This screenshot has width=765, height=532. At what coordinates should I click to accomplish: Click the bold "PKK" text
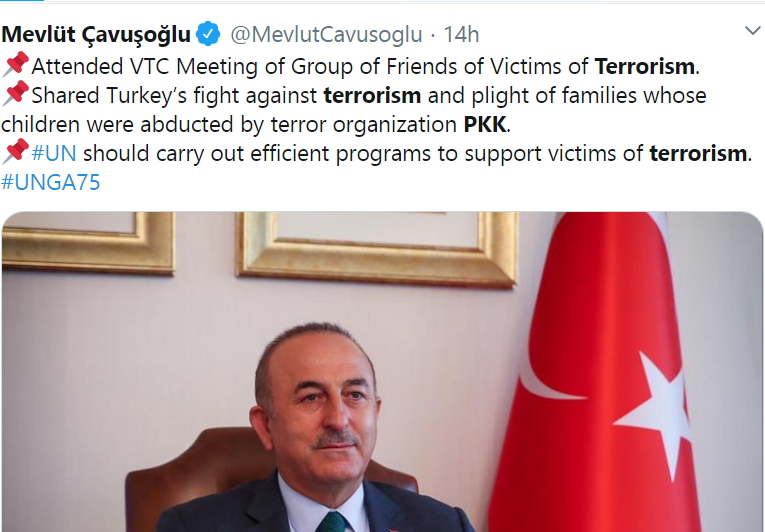(484, 124)
